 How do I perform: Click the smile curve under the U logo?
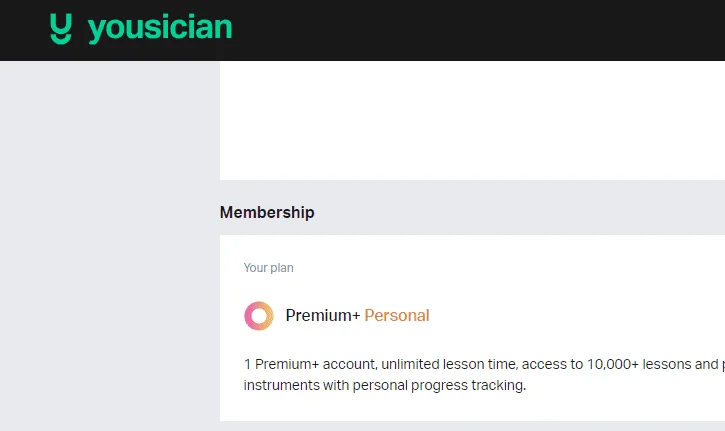[61, 40]
